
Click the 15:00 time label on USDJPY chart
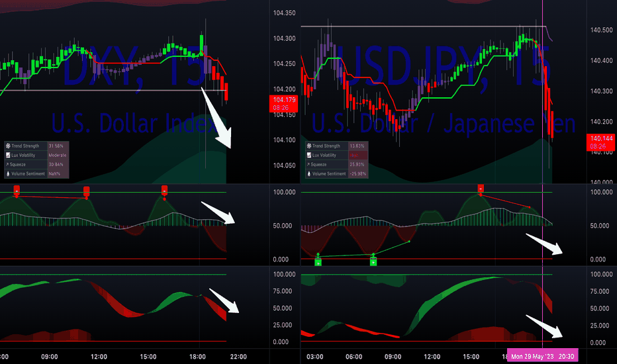tap(471, 357)
